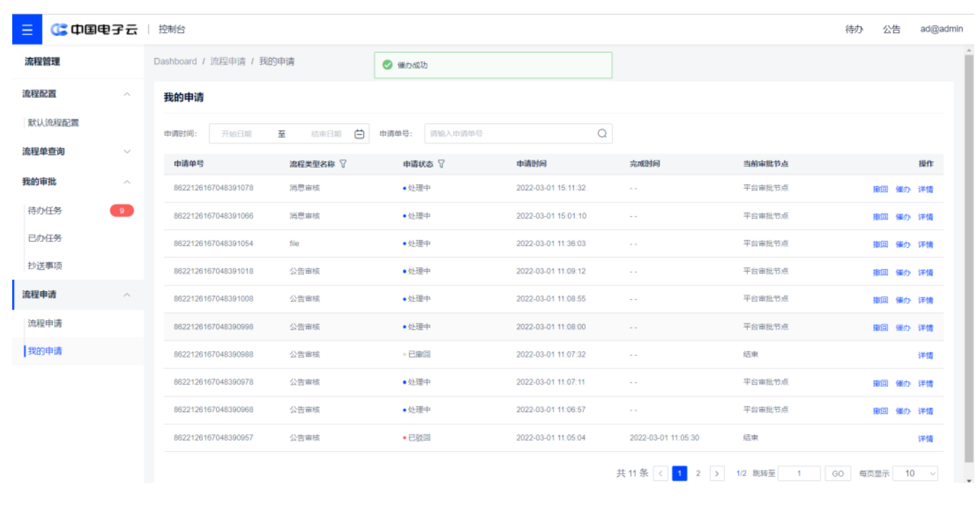Click 详情 for order ending 391008
Viewport: 980px width, 511px height.
tap(925, 300)
